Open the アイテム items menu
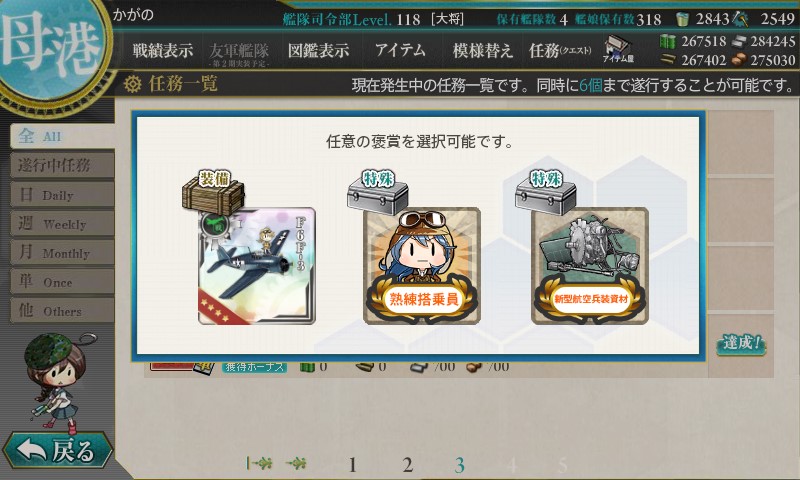 pos(400,50)
